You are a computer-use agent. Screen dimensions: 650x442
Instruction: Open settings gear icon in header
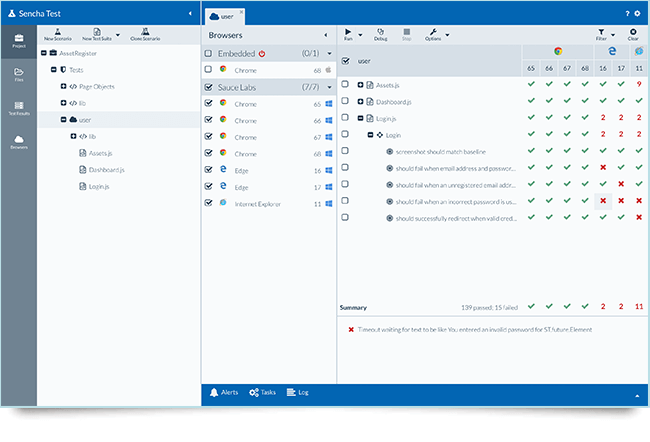pyautogui.click(x=638, y=14)
